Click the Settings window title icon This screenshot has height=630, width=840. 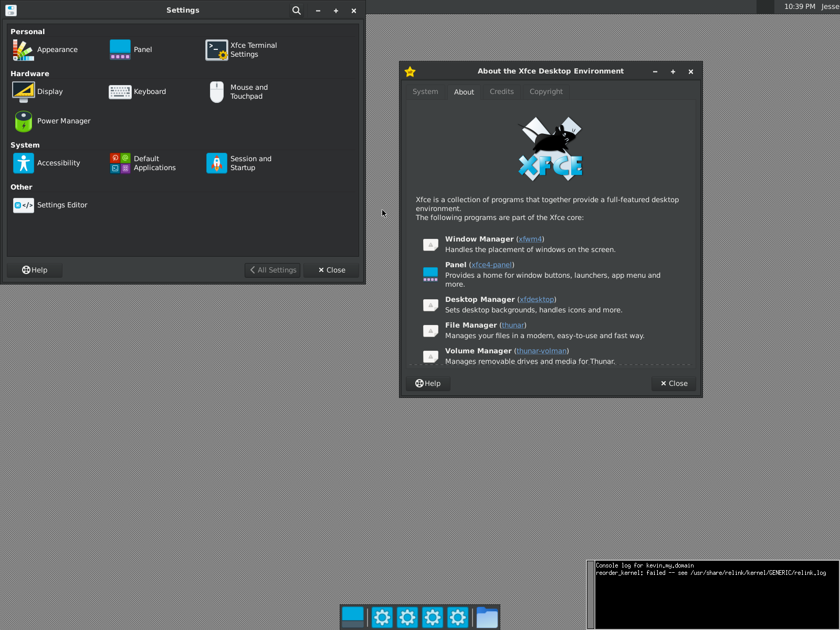pos(11,10)
